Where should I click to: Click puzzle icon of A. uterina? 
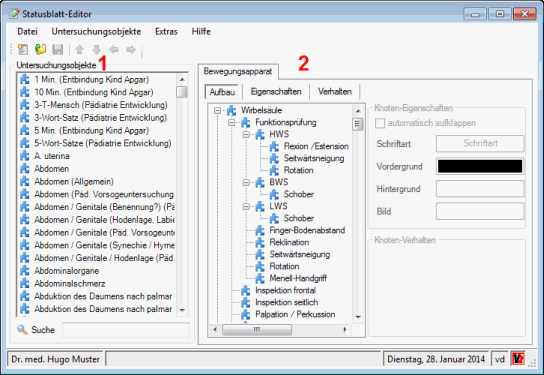pyautogui.click(x=25, y=156)
